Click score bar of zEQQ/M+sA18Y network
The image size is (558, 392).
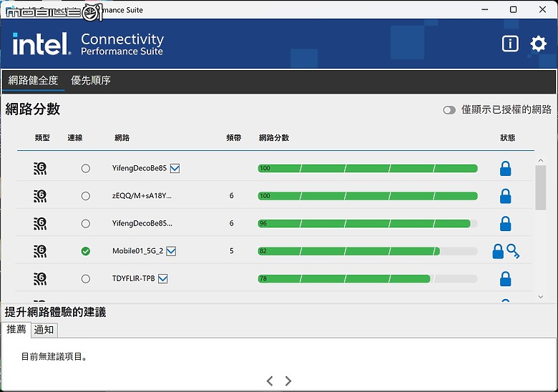pos(368,196)
